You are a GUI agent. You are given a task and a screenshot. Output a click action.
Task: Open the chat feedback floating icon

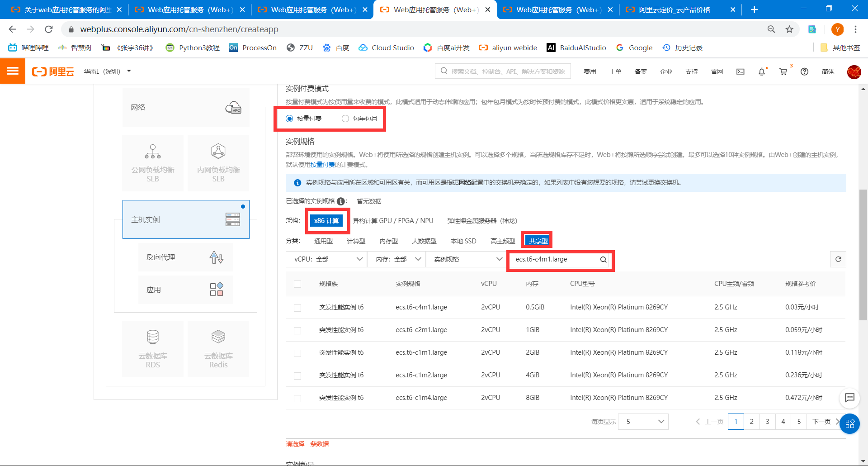click(x=849, y=398)
